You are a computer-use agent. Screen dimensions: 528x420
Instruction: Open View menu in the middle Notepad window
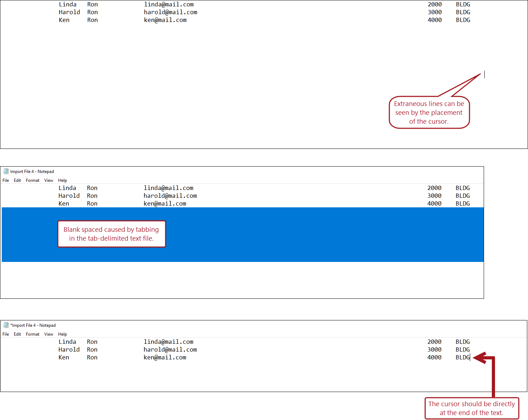click(49, 180)
